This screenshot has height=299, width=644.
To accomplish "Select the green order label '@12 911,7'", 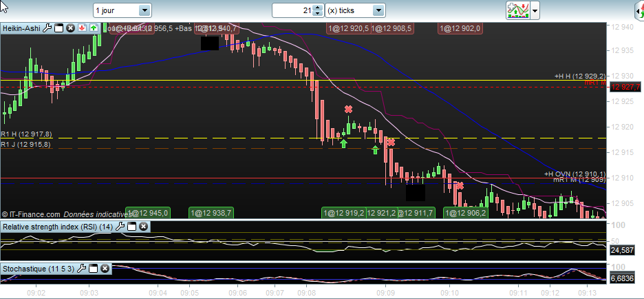I will [x=416, y=213].
